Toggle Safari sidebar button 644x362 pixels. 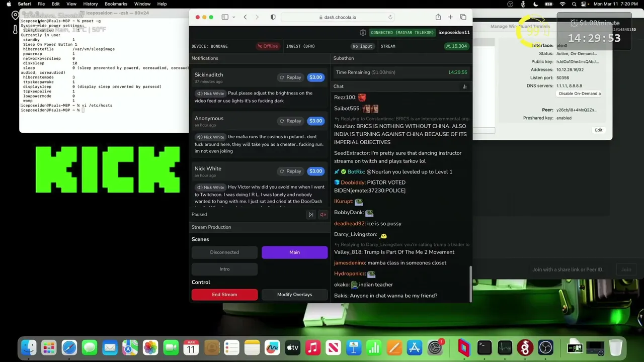(225, 17)
